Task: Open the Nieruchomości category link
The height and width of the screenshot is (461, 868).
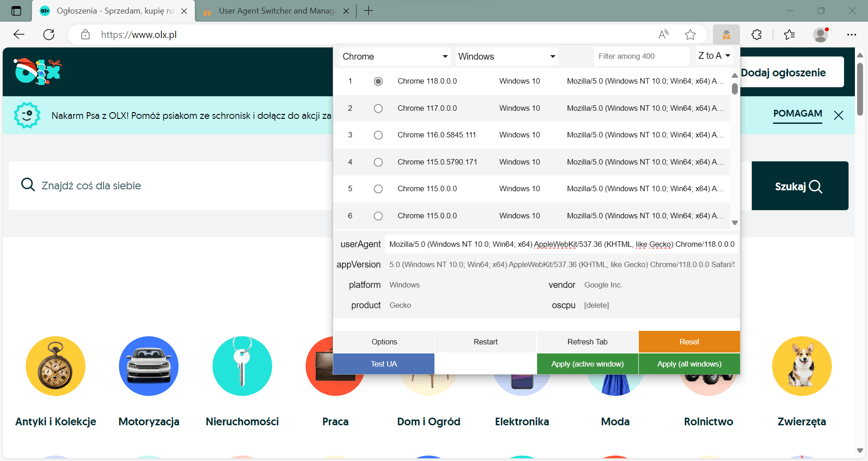Action: tap(242, 422)
